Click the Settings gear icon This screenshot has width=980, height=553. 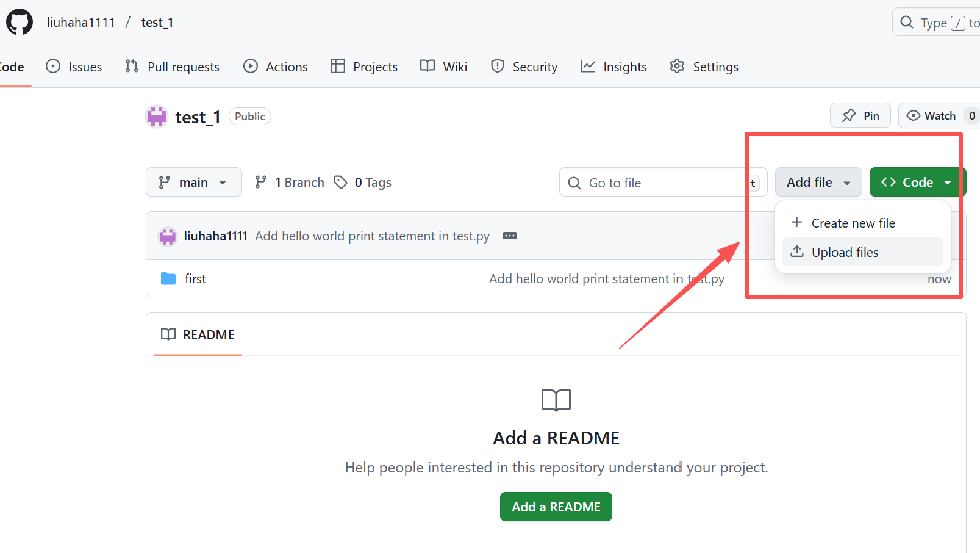coord(677,66)
